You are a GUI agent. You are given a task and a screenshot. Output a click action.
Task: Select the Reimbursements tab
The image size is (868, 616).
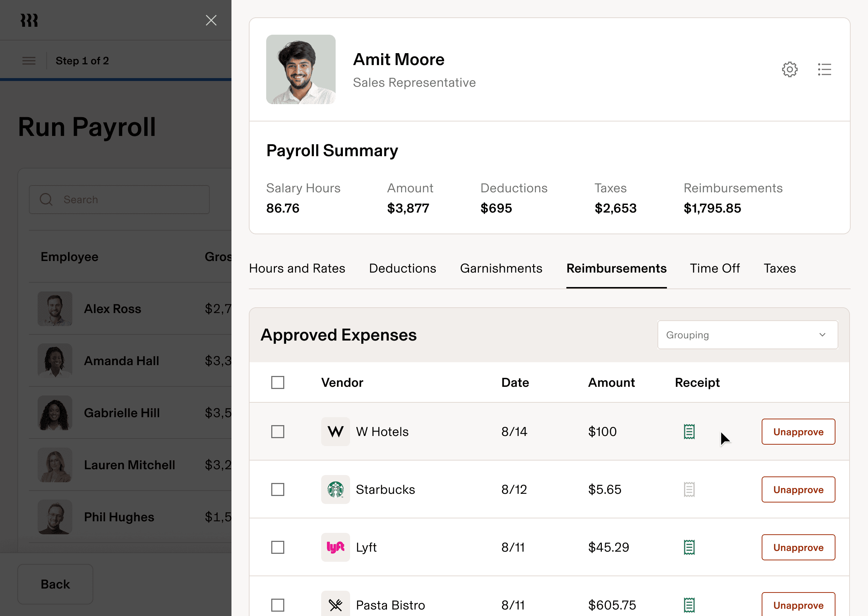(x=617, y=268)
